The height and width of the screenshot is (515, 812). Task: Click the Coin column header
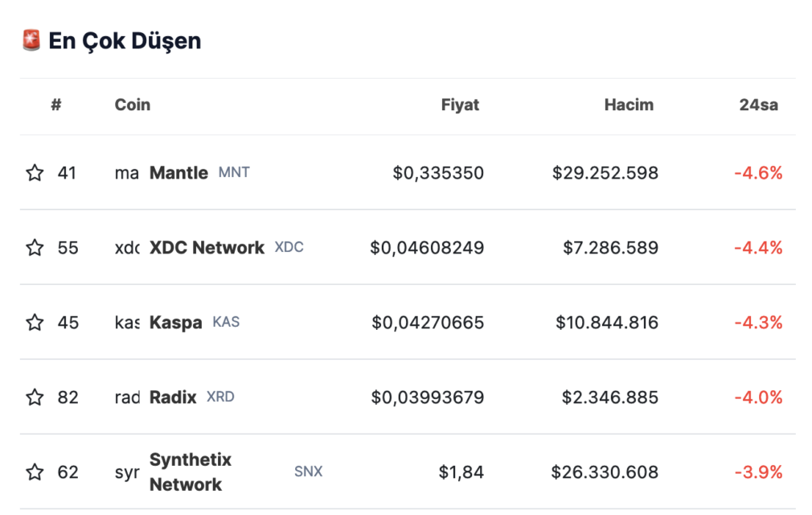pos(133,105)
